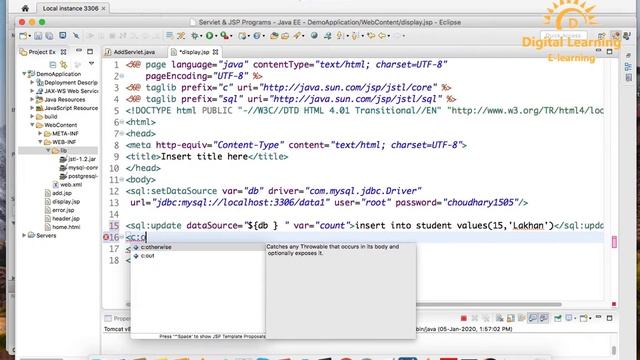This screenshot has height=360, width=640.
Task: Maximize the editor area button
Action: [609, 52]
